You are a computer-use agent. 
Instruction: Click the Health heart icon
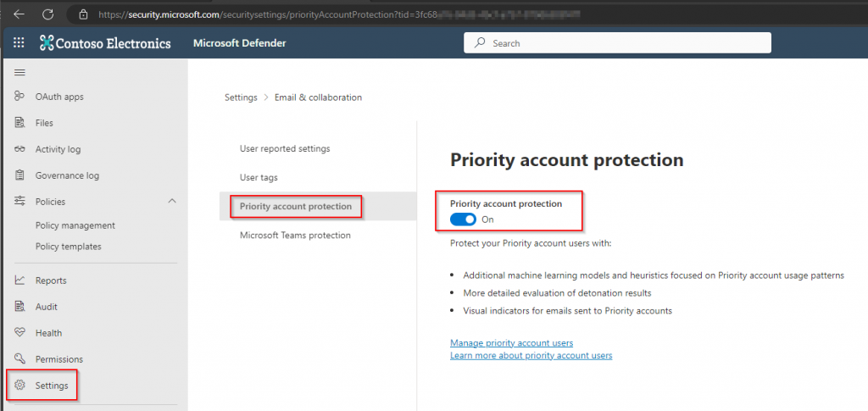[x=19, y=333]
